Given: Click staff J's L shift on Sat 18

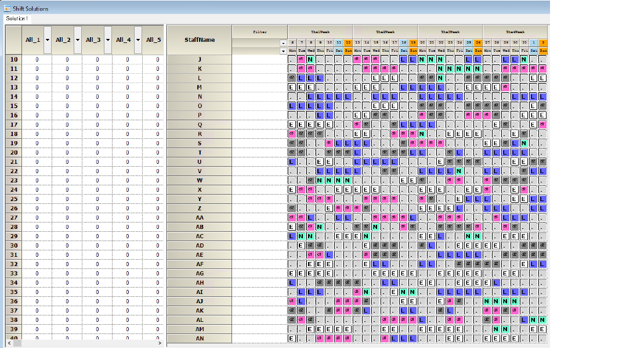Looking at the screenshot, I should (x=403, y=59).
